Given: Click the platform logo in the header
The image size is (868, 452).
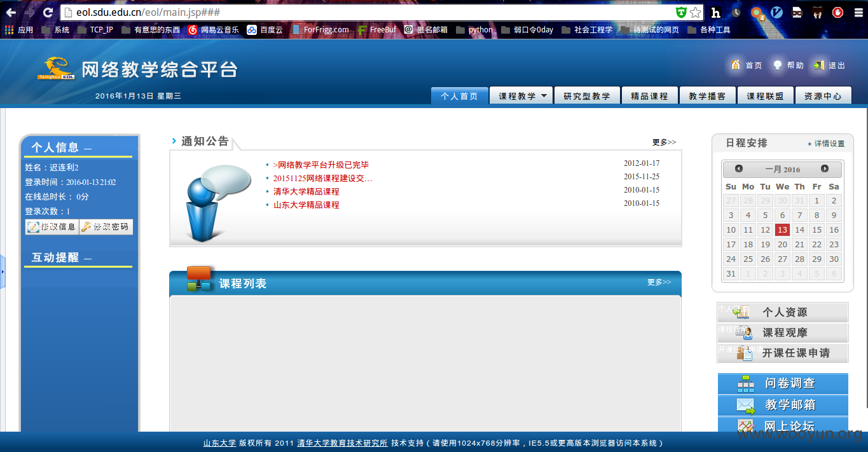Looking at the screenshot, I should 137,69.
